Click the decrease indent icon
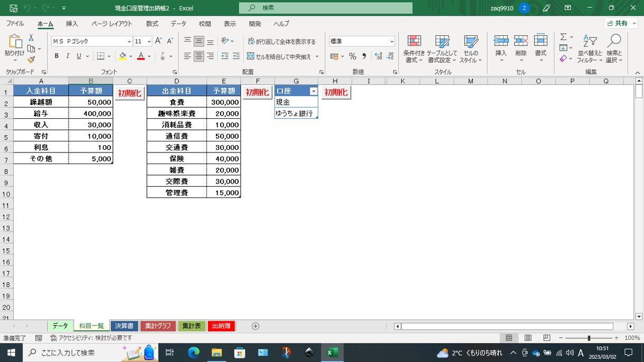The image size is (644, 362). 225,56
